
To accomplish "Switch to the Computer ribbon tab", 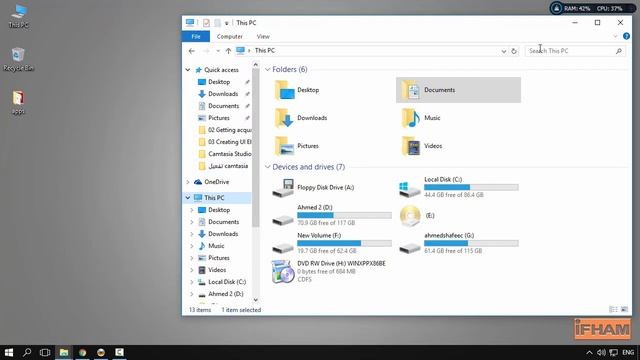I will click(x=229, y=36).
